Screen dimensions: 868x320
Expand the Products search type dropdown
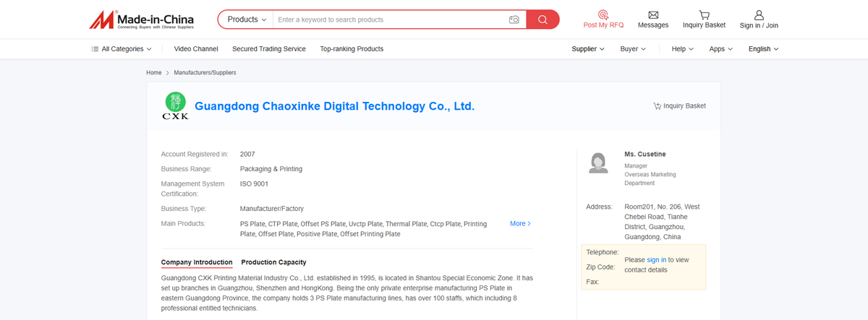pyautogui.click(x=246, y=20)
